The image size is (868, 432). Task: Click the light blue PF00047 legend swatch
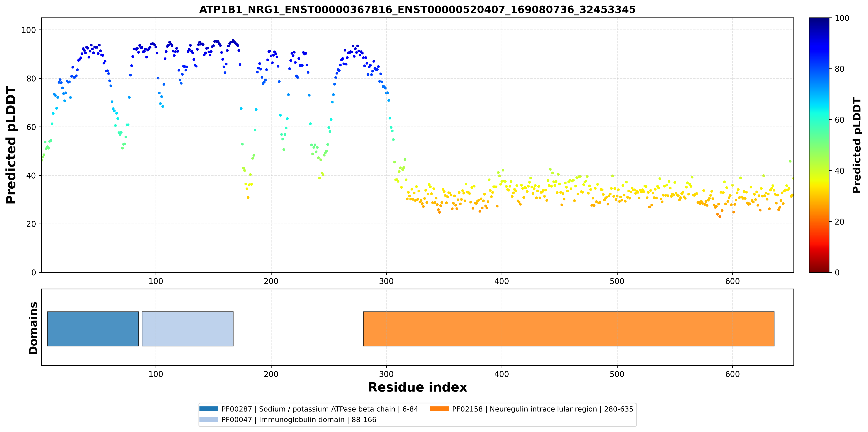(208, 419)
